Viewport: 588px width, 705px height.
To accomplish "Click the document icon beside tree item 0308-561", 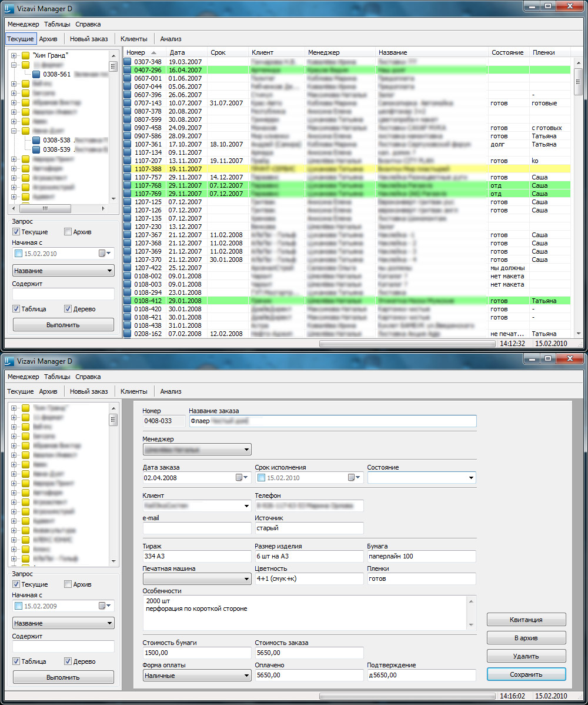I will coord(36,75).
